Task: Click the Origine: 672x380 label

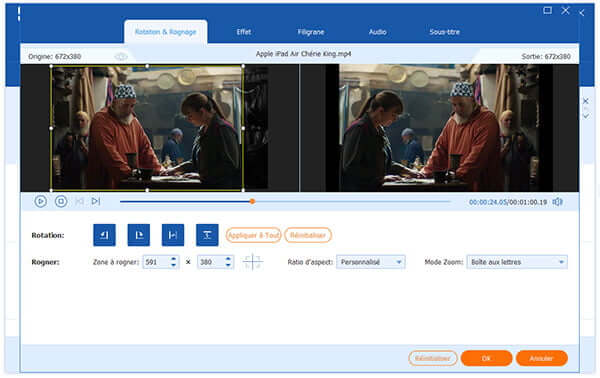Action: pos(55,57)
